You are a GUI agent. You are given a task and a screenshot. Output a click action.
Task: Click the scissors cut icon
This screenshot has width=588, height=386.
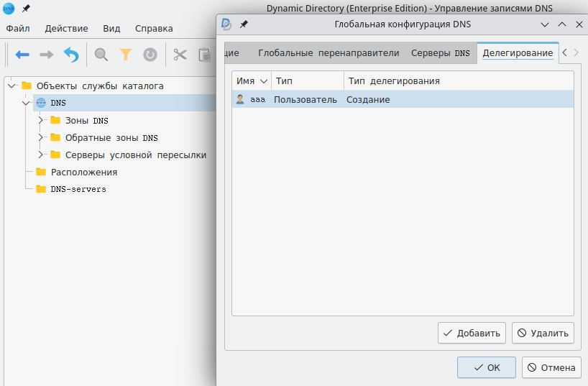point(180,55)
